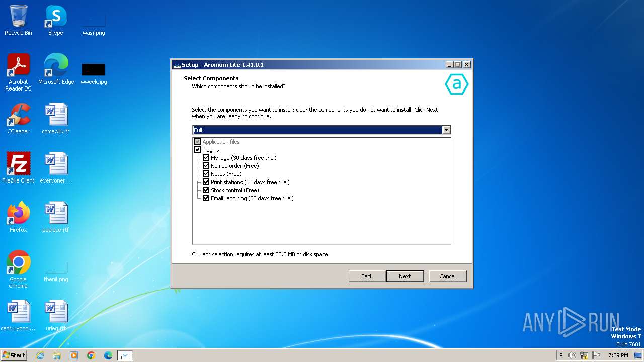Cancel the Aronium Lite setup

448,276
